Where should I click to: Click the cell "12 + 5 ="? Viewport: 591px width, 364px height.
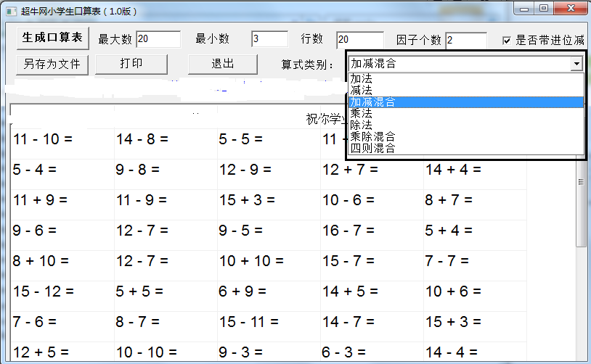click(62, 352)
